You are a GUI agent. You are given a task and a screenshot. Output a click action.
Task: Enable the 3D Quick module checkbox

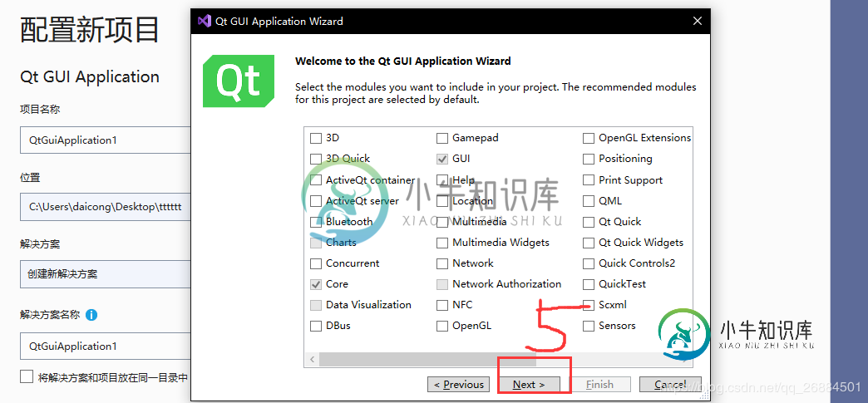tap(316, 159)
